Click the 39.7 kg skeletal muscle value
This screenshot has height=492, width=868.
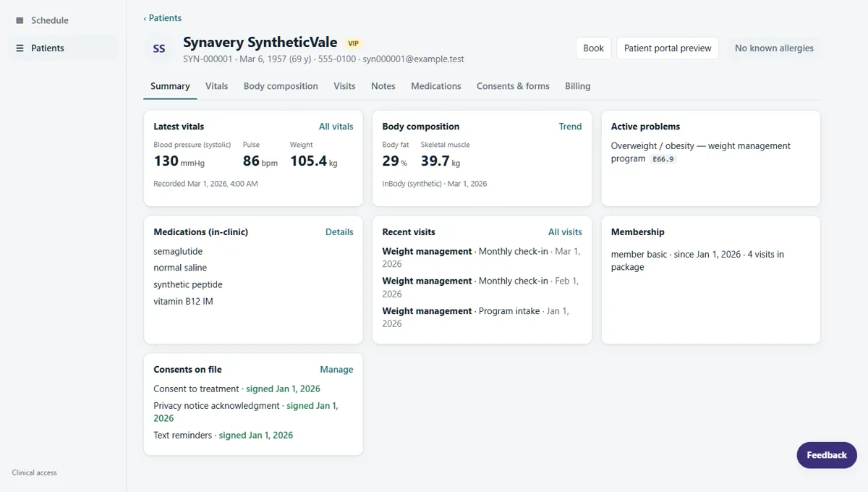pos(441,161)
